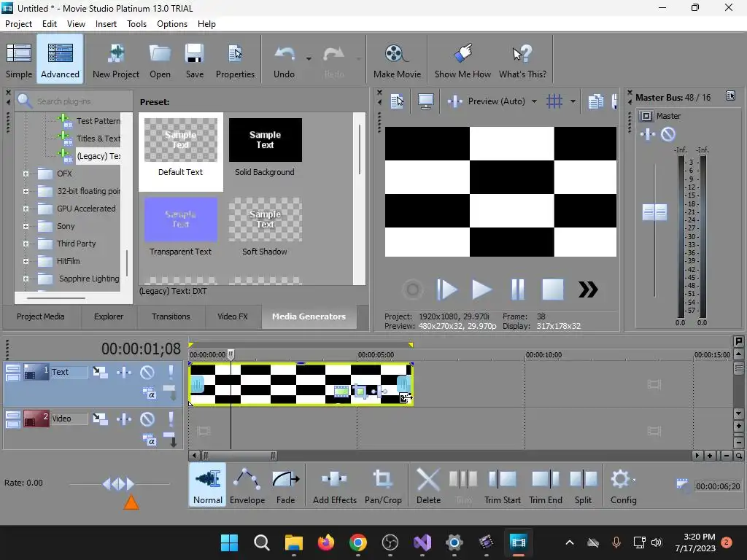Select the Fade edit tool
The image size is (747, 560).
point(285,485)
